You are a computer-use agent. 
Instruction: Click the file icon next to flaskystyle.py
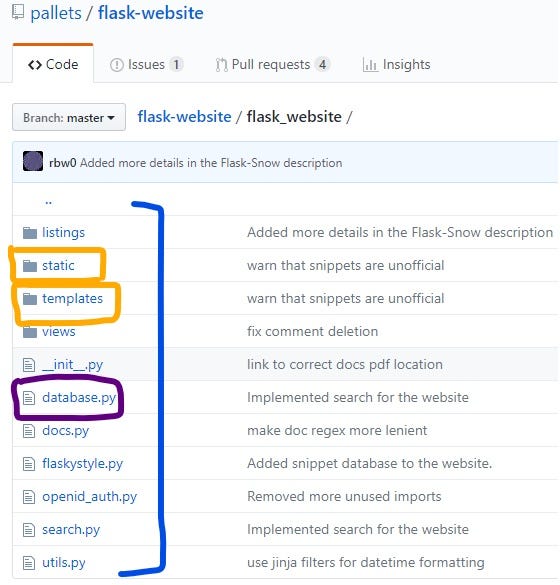coord(29,464)
